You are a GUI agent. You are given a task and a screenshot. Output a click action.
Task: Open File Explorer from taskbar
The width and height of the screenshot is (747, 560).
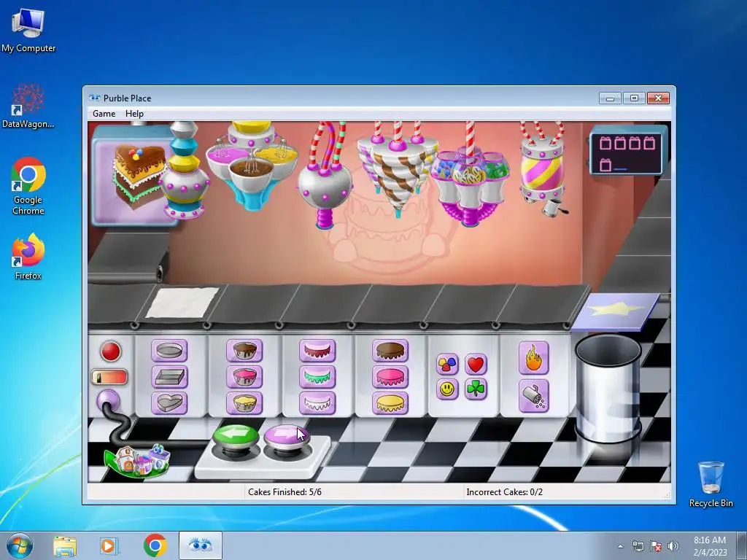[65, 545]
